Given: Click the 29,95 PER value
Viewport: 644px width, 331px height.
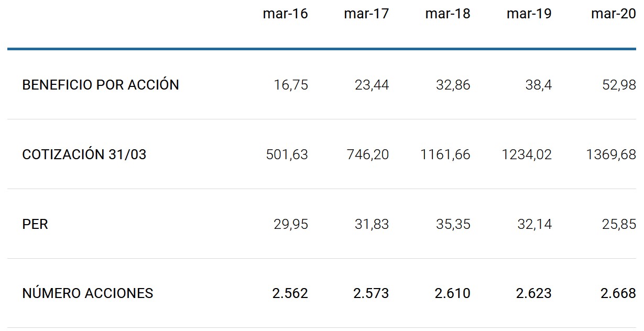Looking at the screenshot, I should [x=291, y=224].
